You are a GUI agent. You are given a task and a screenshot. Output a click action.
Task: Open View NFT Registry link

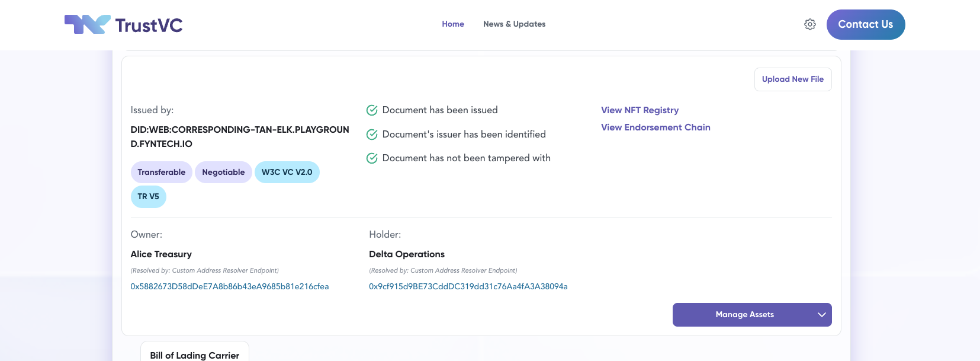pos(640,110)
